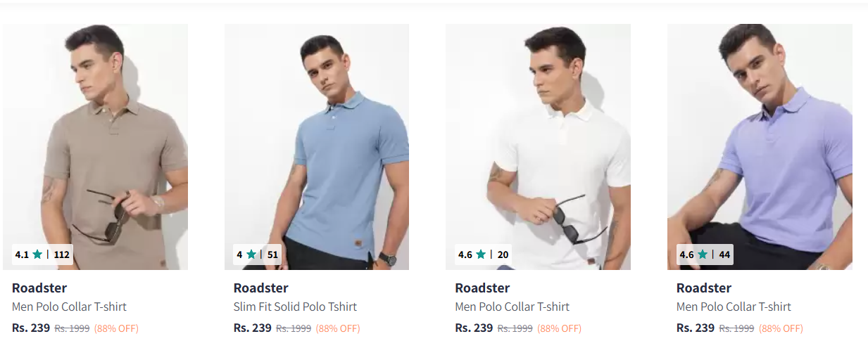Open the blue slim fit polo image
The image size is (868, 341).
pyautogui.click(x=317, y=141)
